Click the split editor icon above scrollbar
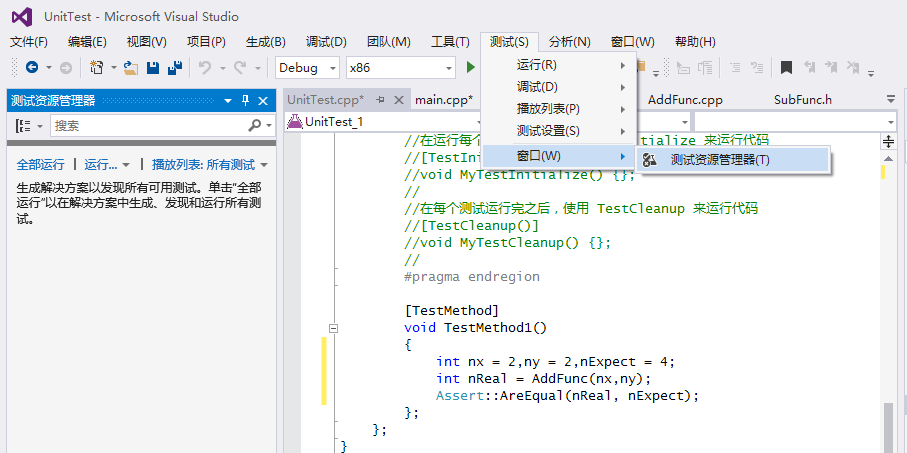Viewport: 907px width, 453px height. pyautogui.click(x=888, y=141)
